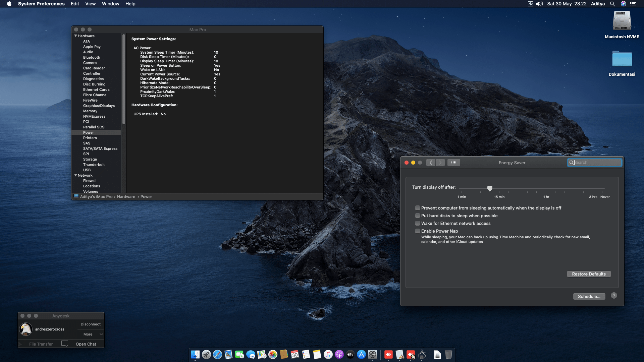The image size is (644, 362).
Task: Check Put hard disks to sleep
Action: coord(418,216)
